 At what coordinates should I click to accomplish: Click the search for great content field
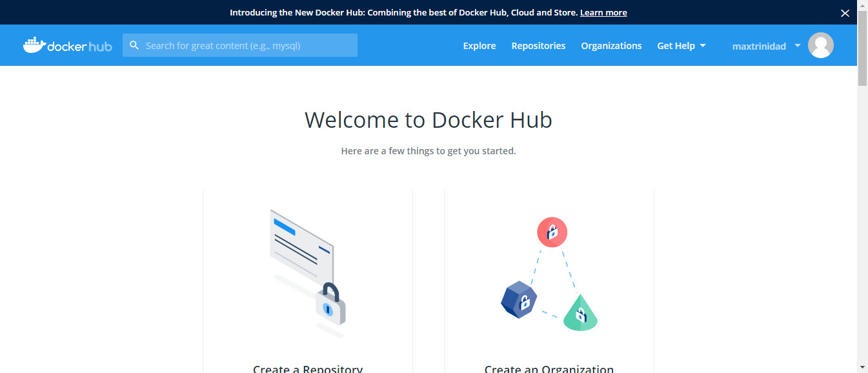point(240,45)
